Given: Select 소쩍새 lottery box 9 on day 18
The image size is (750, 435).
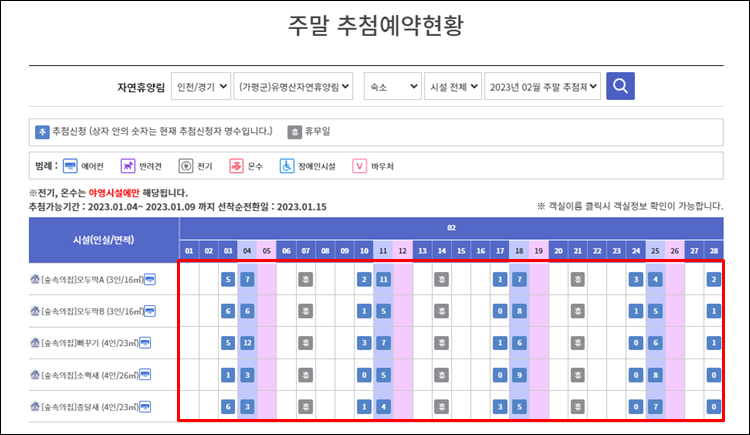Looking at the screenshot, I should tap(519, 375).
